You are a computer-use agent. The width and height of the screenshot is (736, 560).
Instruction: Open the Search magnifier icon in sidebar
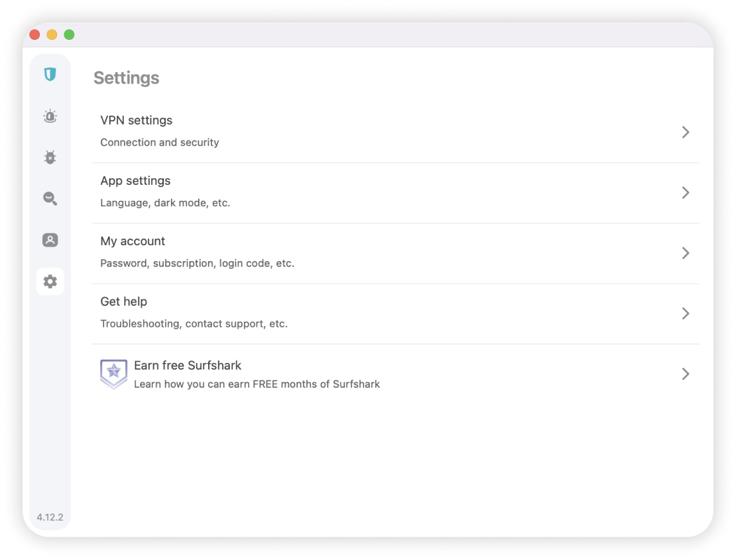[50, 198]
